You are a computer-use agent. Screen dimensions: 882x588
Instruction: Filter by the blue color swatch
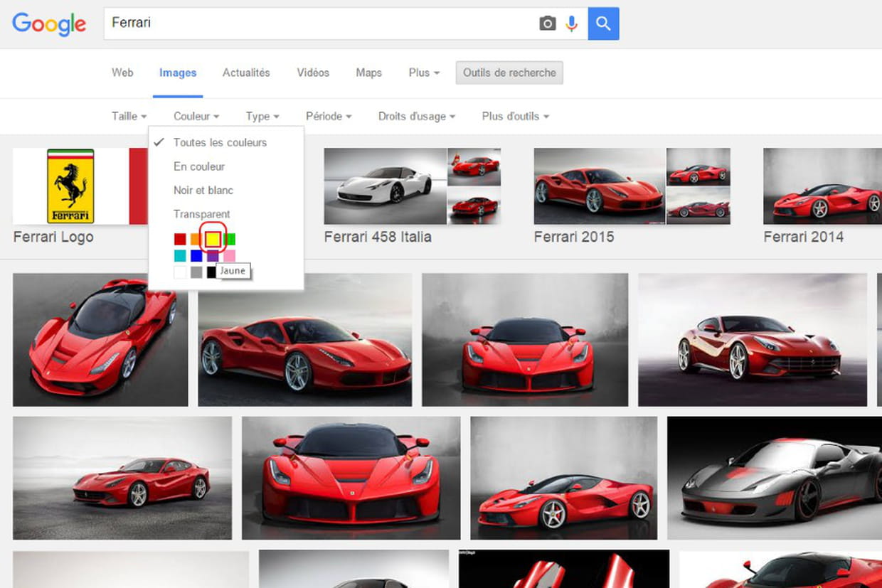click(196, 256)
